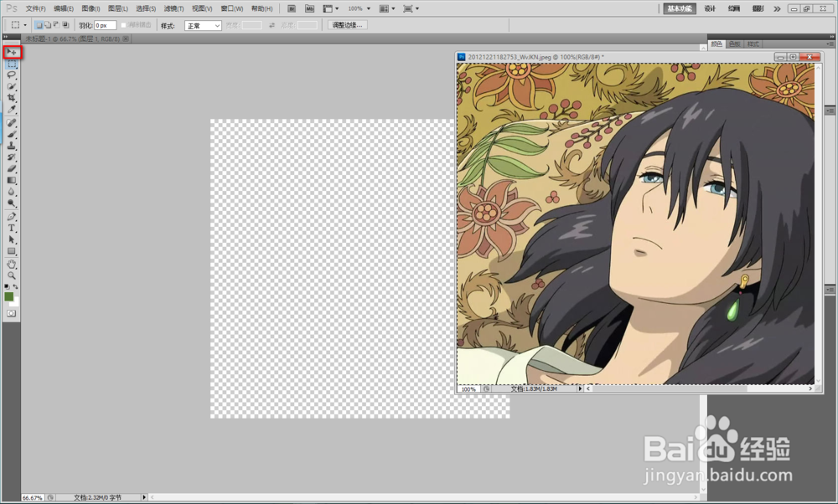The width and height of the screenshot is (838, 504).
Task: Open the view extras dropdown
Action: click(331, 8)
